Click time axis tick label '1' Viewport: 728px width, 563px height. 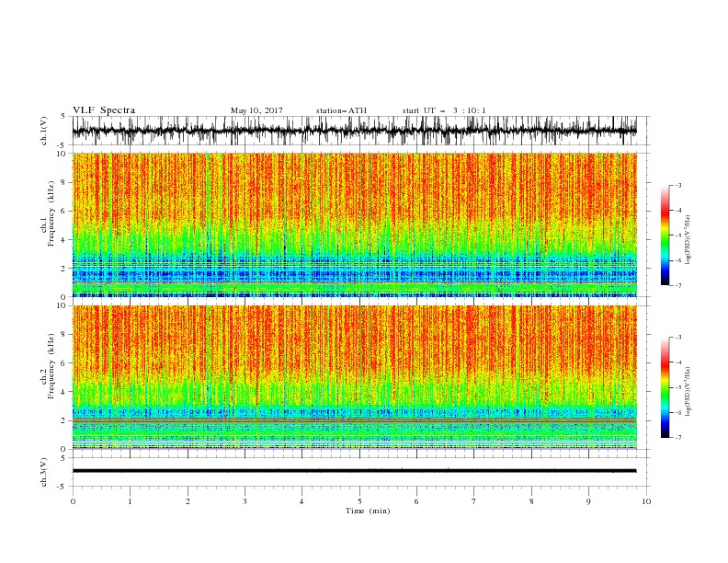pyautogui.click(x=130, y=501)
